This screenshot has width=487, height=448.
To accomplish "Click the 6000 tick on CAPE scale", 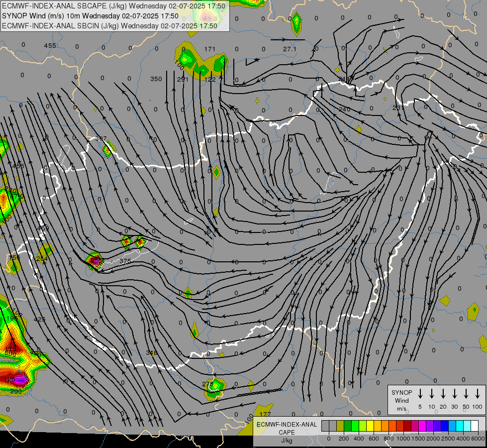I will click(478, 439).
